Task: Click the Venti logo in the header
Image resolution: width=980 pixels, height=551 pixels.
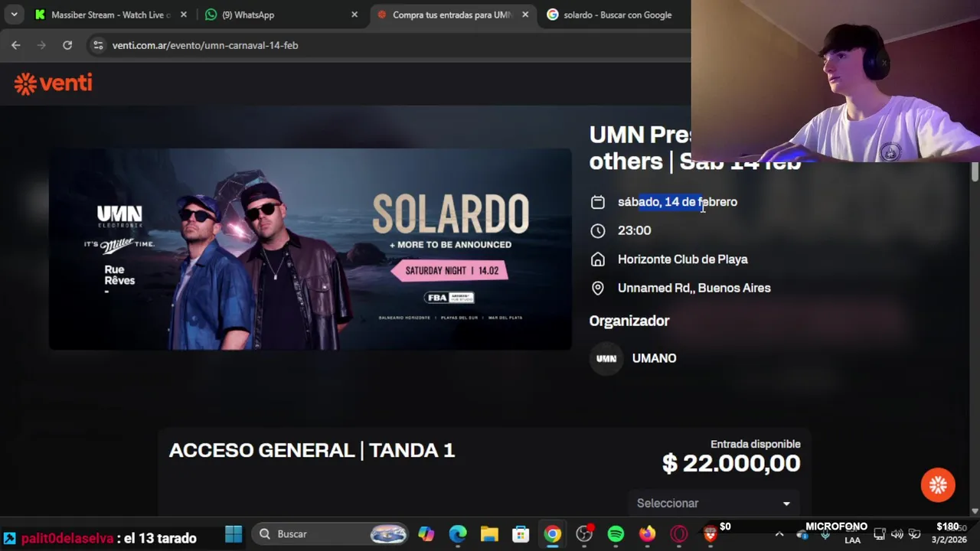Action: [53, 83]
